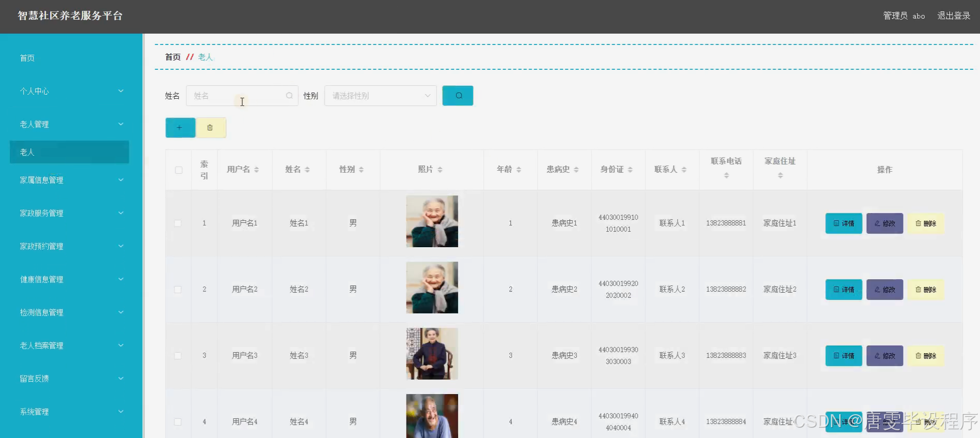
Task: Tick checkbox for row 用户名4
Action: point(178,422)
